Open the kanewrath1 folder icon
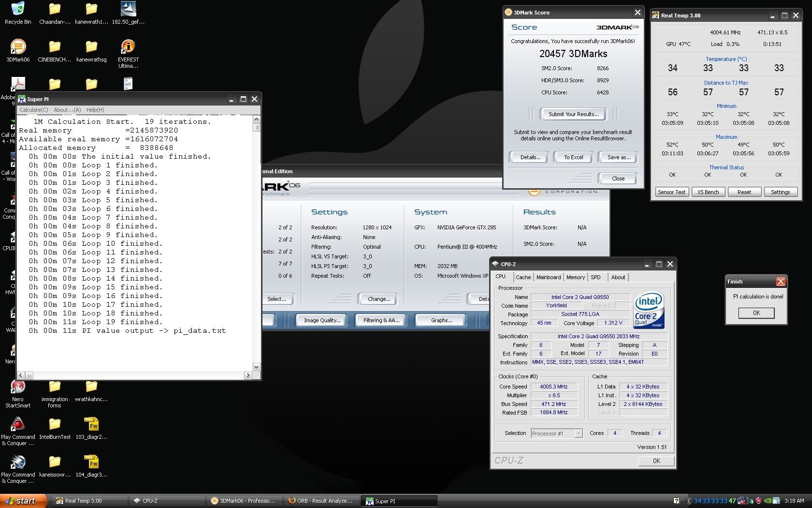 (x=91, y=9)
